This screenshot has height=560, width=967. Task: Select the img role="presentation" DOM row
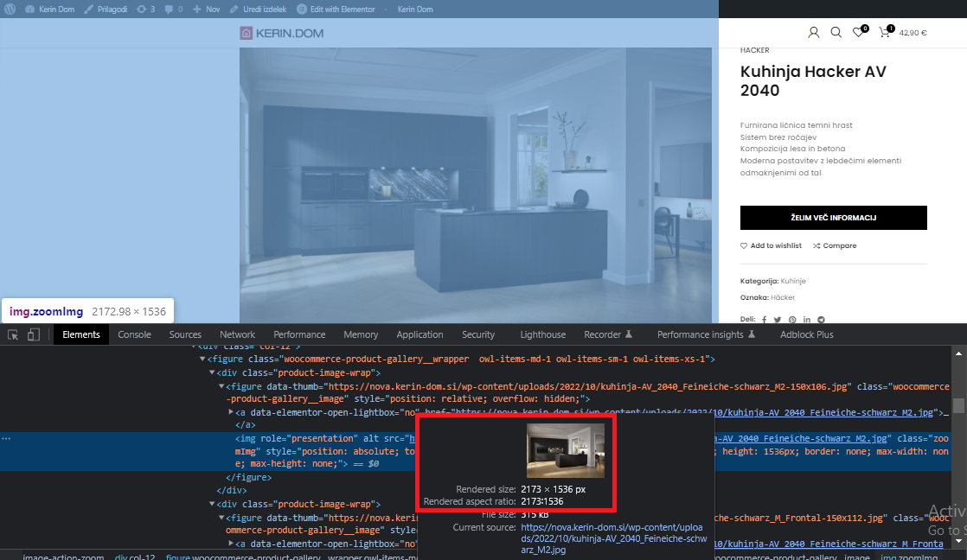pos(475,451)
